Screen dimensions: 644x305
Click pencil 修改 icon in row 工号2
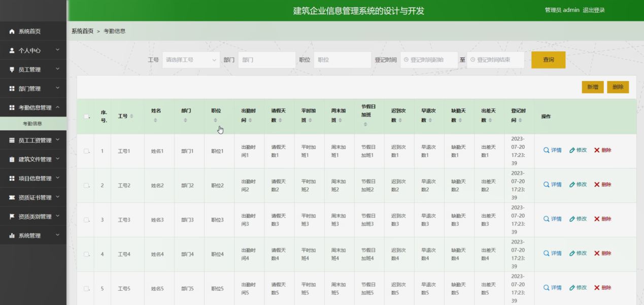pos(572,185)
